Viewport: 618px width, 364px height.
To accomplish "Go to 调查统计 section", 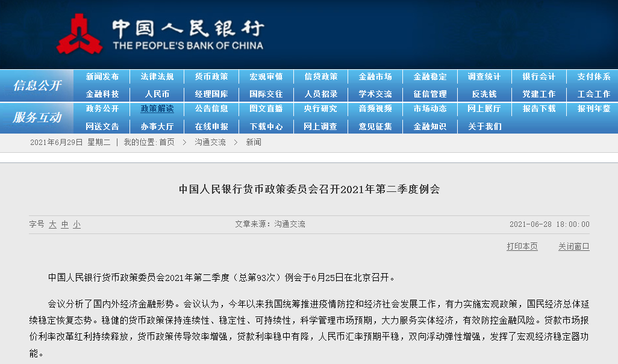I will [484, 77].
